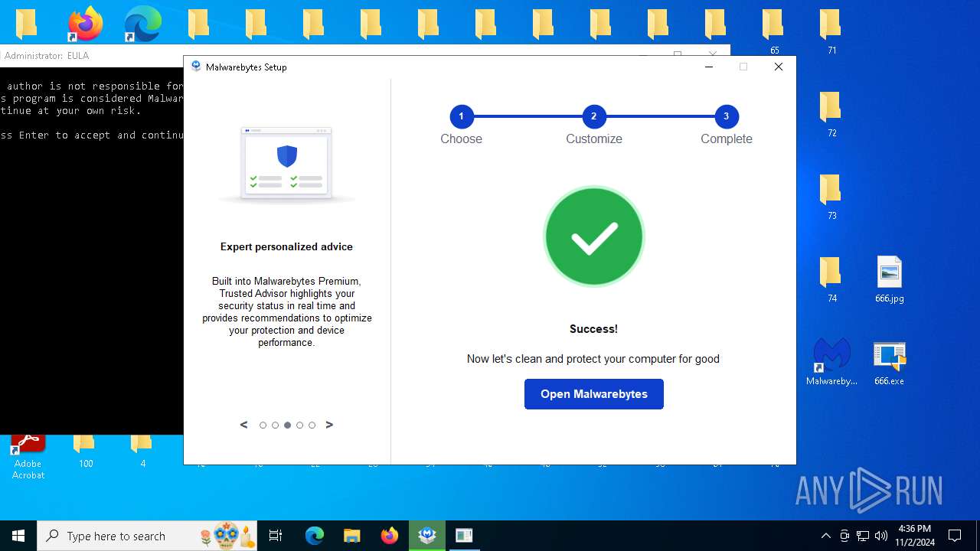The image size is (980, 551).
Task: Open the notification center
Action: pyautogui.click(x=955, y=536)
